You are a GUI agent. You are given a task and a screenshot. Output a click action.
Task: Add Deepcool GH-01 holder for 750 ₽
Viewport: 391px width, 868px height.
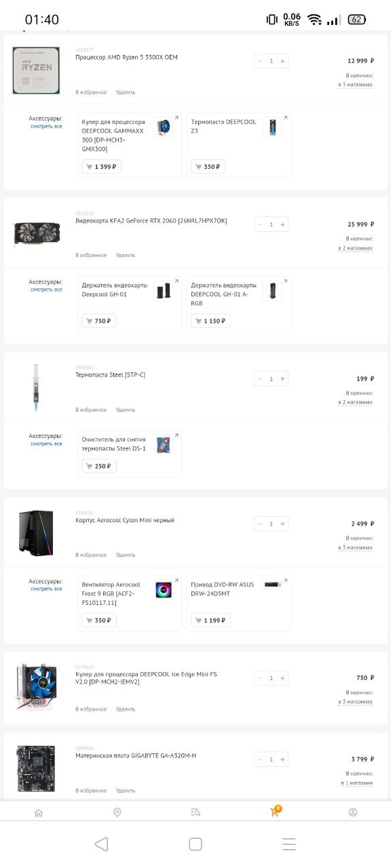tap(99, 321)
